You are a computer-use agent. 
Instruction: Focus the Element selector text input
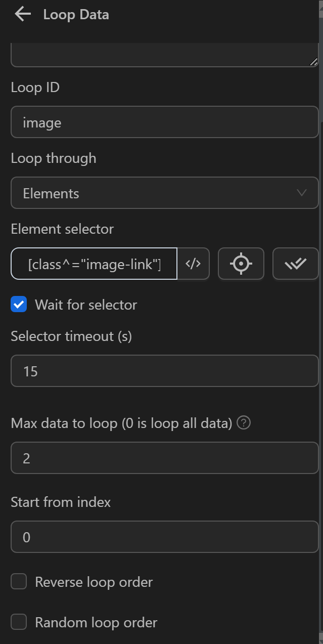point(95,264)
